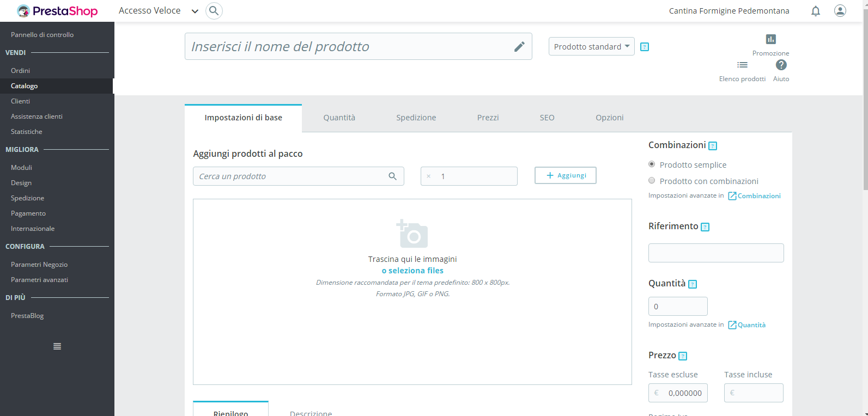Open external-link icon beside Combinazioni link

[732, 196]
